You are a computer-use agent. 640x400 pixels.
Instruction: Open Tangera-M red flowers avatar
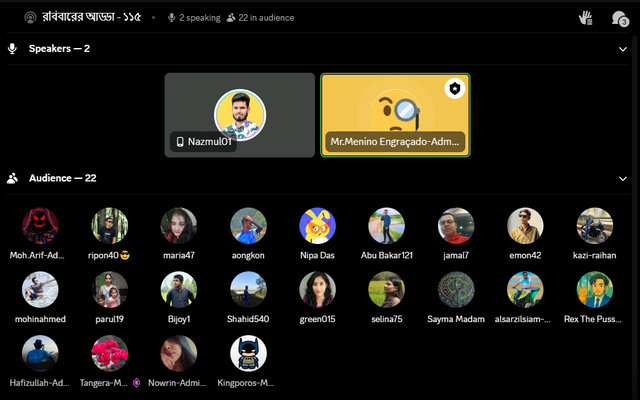pyautogui.click(x=109, y=353)
